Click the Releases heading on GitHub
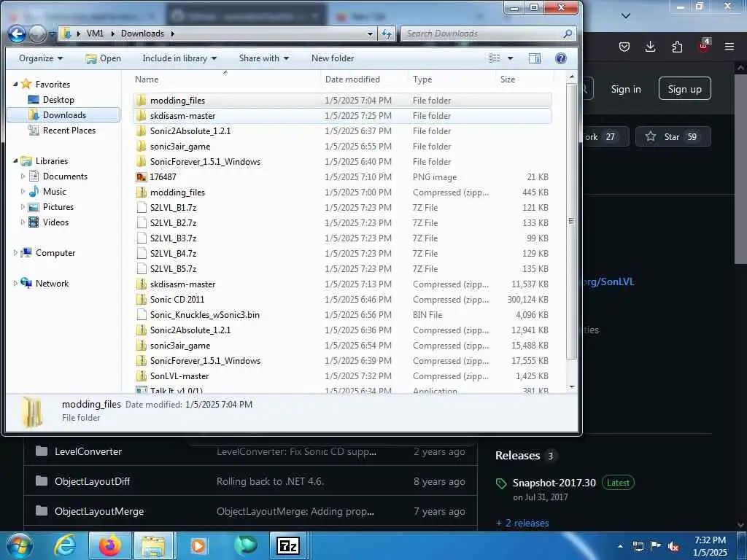 tap(517, 456)
